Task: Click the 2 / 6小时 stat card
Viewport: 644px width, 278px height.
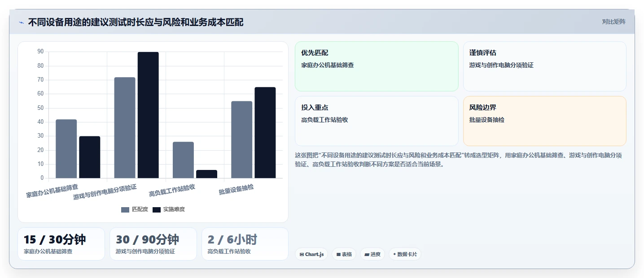Action: [245, 244]
